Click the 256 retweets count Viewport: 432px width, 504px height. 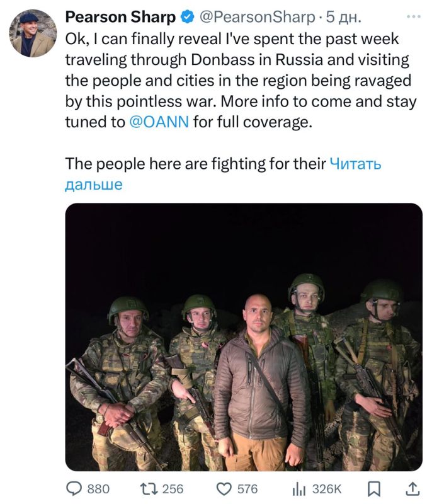tap(172, 488)
